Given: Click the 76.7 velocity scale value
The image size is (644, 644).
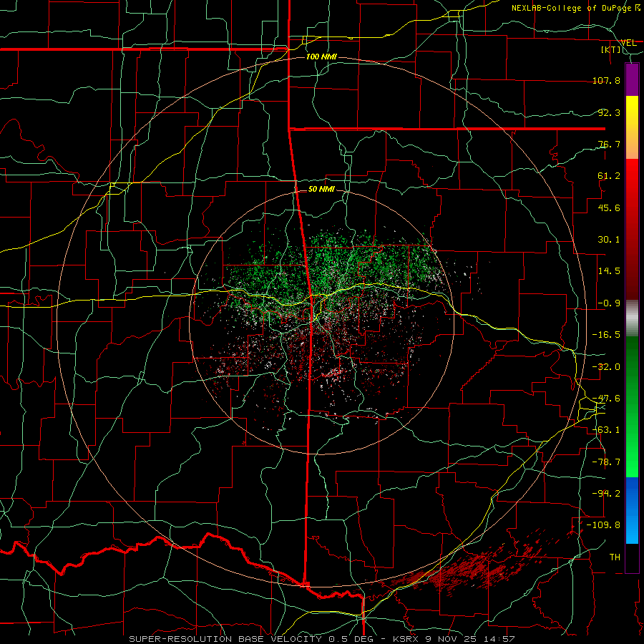Looking at the screenshot, I should 609,144.
